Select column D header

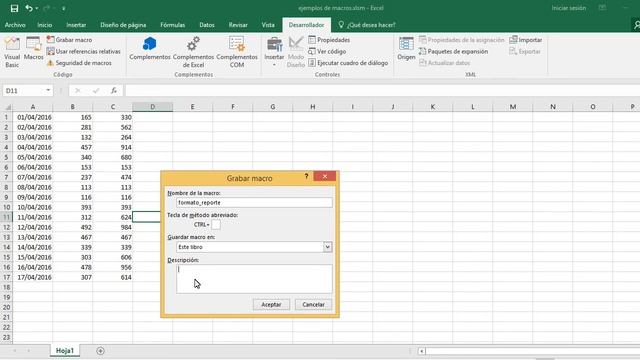153,107
